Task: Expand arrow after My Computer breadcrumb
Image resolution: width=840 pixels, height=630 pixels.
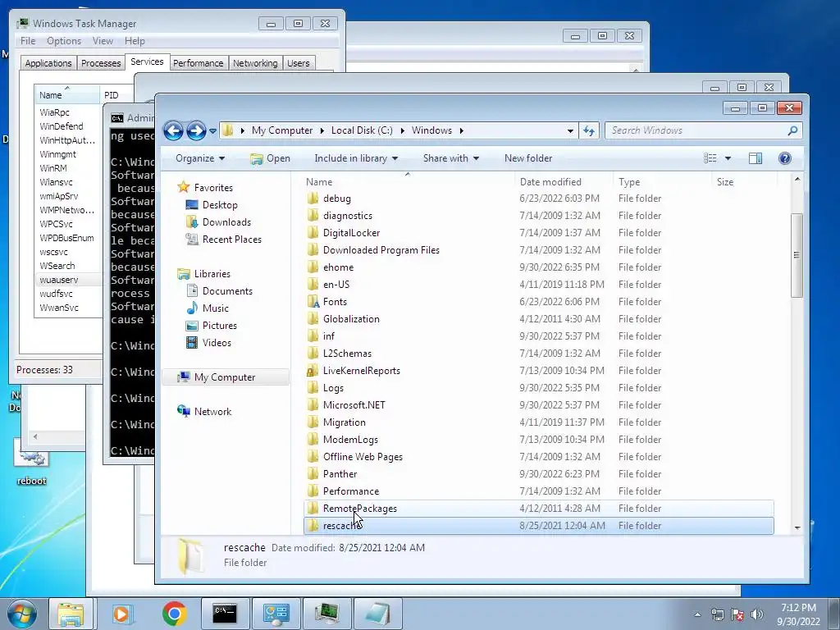Action: [x=322, y=130]
